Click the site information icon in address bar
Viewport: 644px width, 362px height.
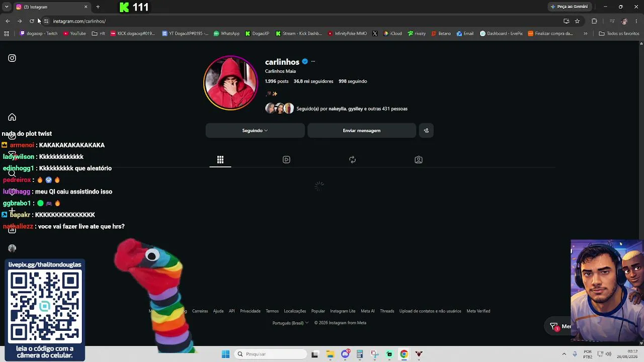point(46,21)
